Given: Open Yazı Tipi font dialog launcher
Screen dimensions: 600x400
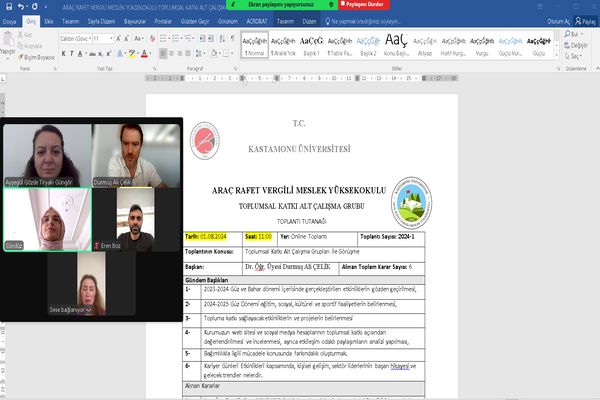Looking at the screenshot, I should click(155, 69).
